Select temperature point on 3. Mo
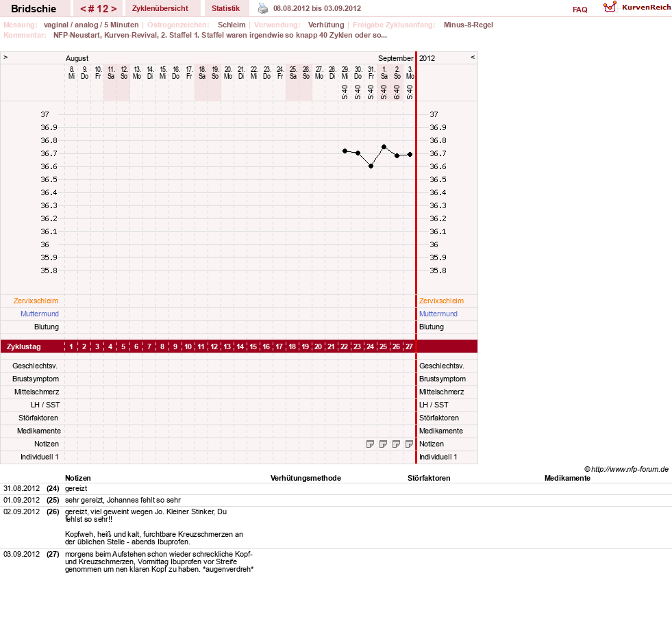The width and height of the screenshot is (672, 632). coord(410,154)
